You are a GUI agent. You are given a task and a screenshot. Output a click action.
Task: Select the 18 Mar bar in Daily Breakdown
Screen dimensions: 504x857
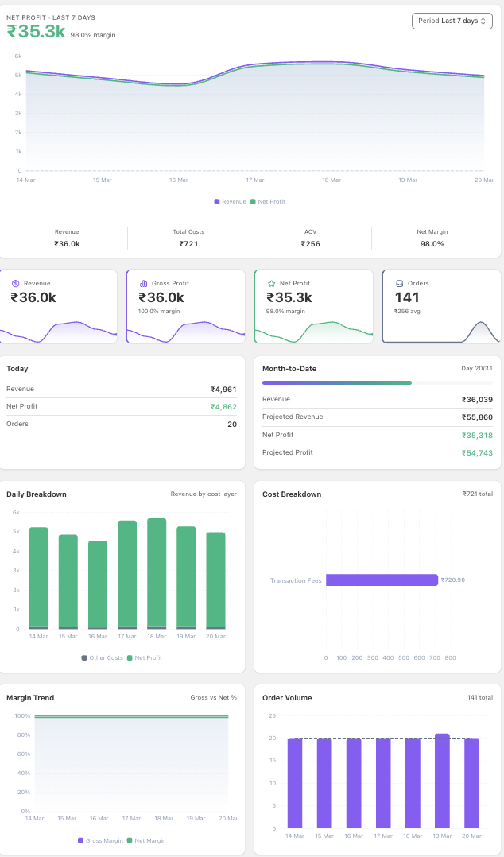(157, 573)
